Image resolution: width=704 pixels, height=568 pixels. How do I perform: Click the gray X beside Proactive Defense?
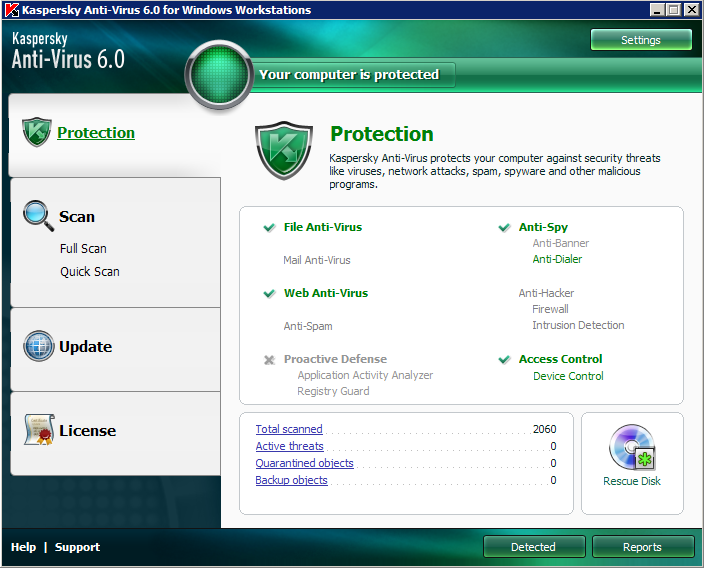269,360
